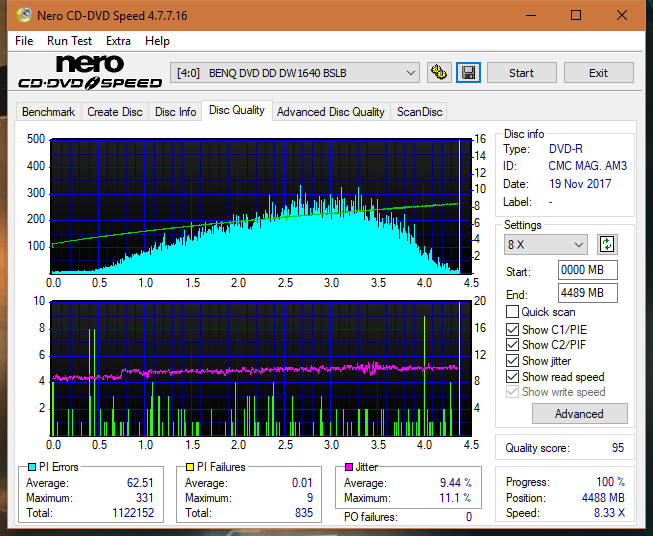The image size is (653, 536).
Task: Click the save floppy disk icon
Action: click(x=469, y=73)
